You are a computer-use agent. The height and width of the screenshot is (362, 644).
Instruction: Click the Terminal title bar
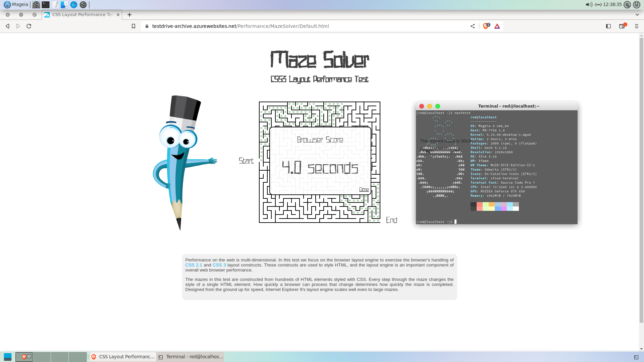pyautogui.click(x=497, y=106)
